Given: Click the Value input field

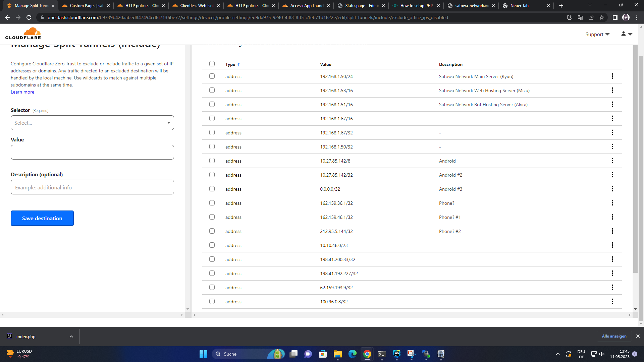Looking at the screenshot, I should (92, 152).
